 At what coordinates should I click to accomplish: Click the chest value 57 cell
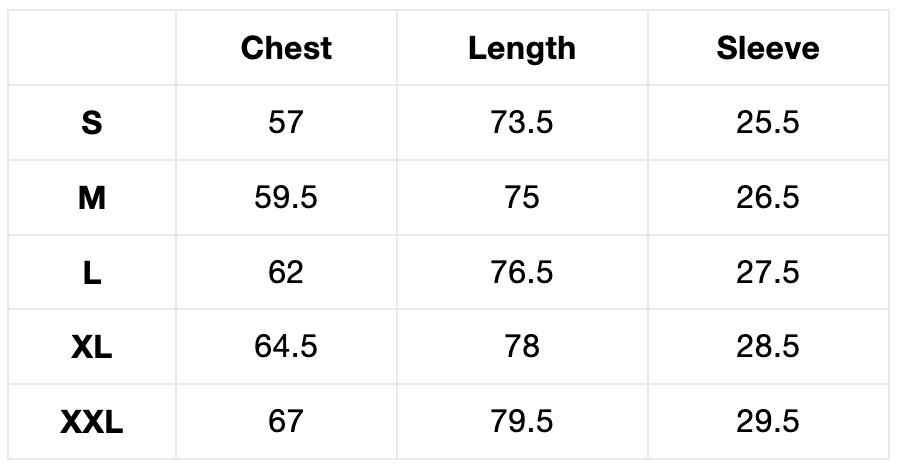286,123
